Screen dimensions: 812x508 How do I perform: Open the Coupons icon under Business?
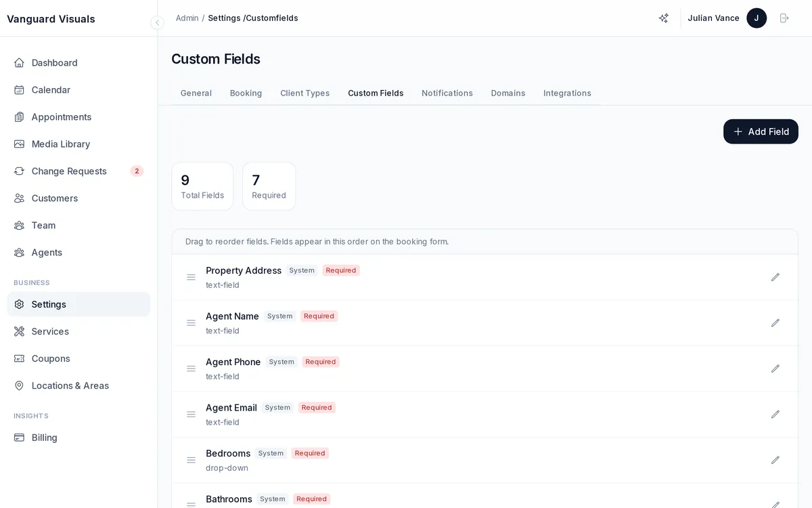[x=19, y=358]
